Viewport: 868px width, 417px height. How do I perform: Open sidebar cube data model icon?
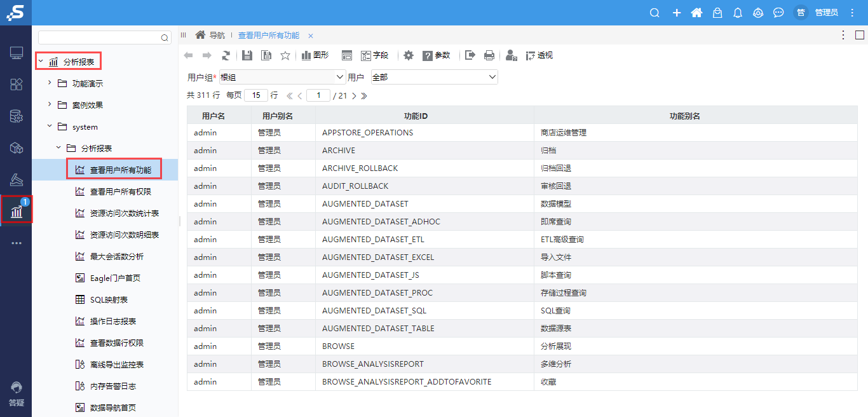17,148
